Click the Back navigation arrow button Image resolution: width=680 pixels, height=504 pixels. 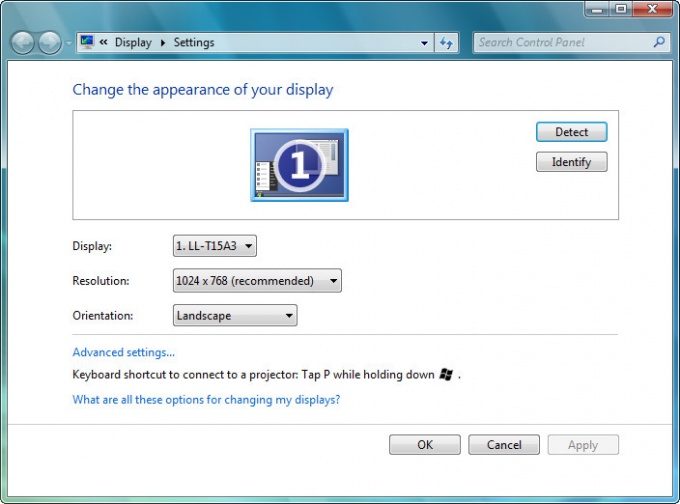pyautogui.click(x=22, y=43)
